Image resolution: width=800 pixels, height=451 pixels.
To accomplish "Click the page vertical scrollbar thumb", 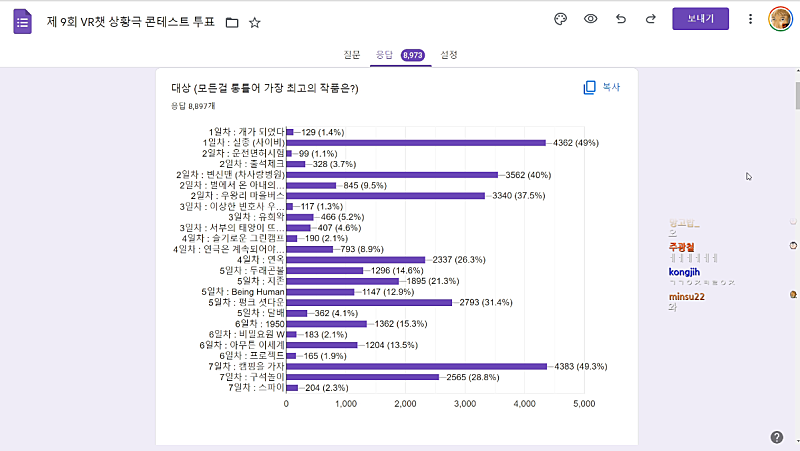I will 797,95.
